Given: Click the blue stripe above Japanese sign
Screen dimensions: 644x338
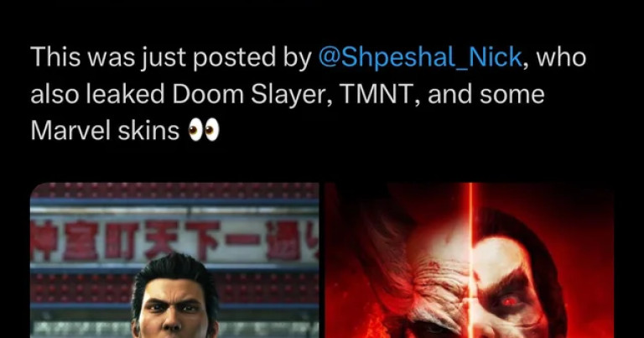Looking at the screenshot, I should click(174, 202).
